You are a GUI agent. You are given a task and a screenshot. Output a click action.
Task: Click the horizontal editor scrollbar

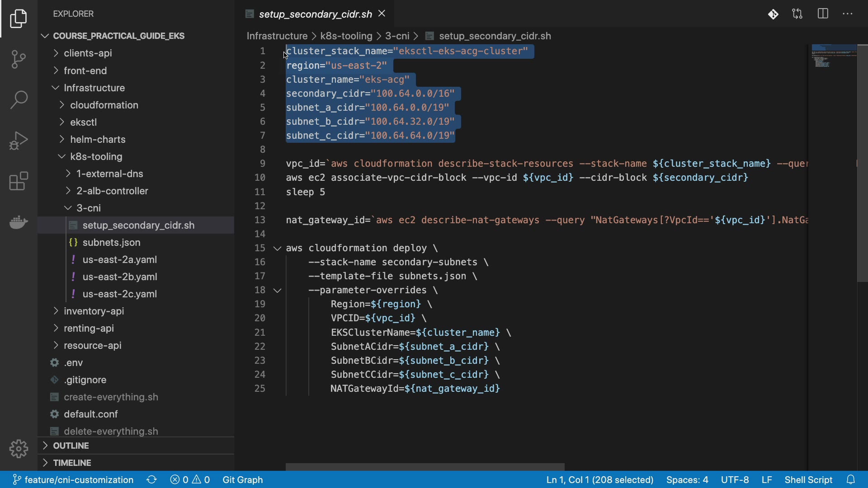[x=425, y=466]
